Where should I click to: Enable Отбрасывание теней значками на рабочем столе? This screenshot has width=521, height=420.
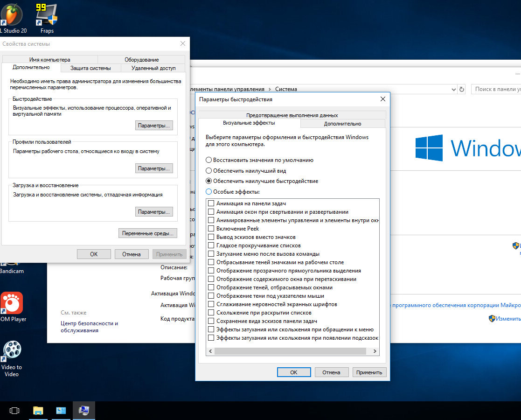[211, 262]
